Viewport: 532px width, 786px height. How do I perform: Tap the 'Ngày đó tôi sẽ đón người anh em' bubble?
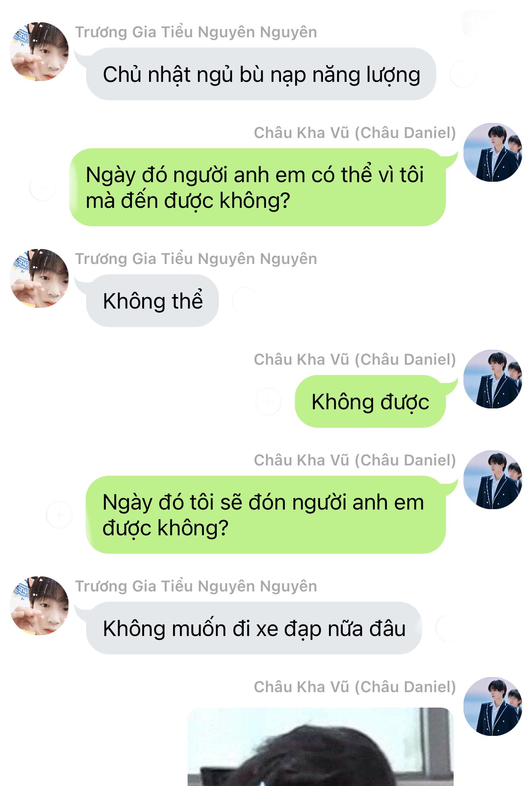[266, 515]
